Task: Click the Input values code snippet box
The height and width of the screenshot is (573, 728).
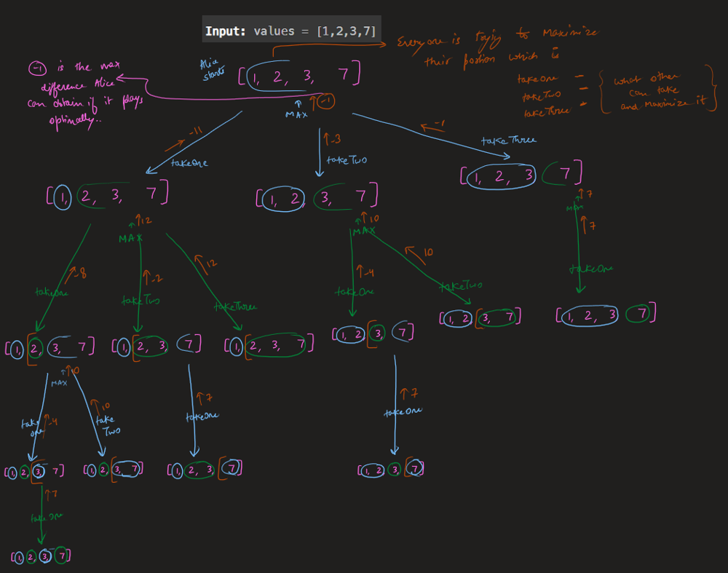Action: tap(291, 31)
